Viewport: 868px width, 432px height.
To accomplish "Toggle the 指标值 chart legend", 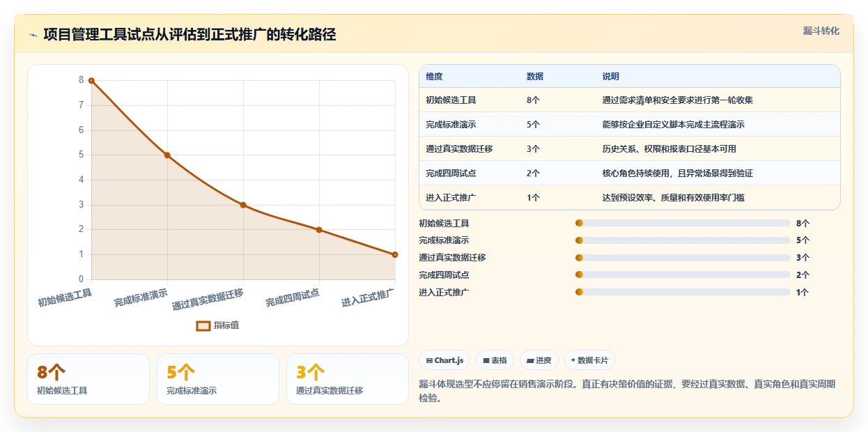I will pos(218,325).
